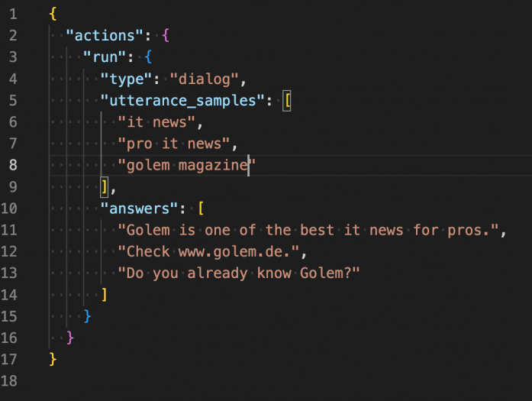Click the highlighted opening bracket after utterance_samples
The width and height of the screenshot is (532, 401).
pos(287,101)
